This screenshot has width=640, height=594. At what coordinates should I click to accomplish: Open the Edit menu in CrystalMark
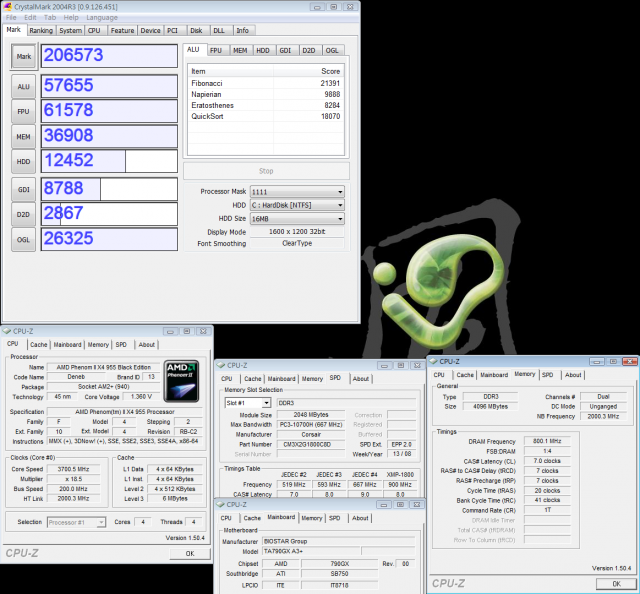tap(30, 18)
